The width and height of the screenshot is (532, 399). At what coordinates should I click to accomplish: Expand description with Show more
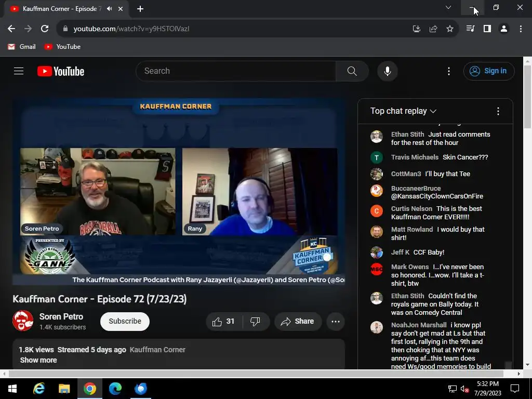tap(38, 360)
